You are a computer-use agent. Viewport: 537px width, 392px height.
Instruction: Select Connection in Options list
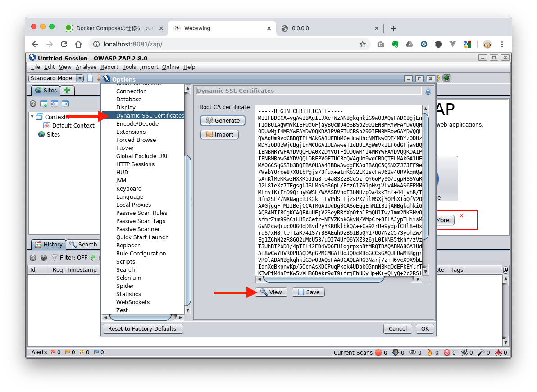click(x=131, y=91)
